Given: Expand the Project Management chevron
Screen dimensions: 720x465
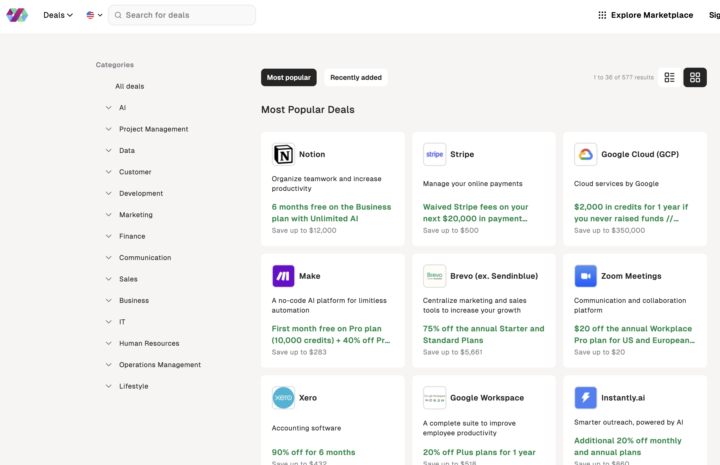Looking at the screenshot, I should click(x=108, y=129).
